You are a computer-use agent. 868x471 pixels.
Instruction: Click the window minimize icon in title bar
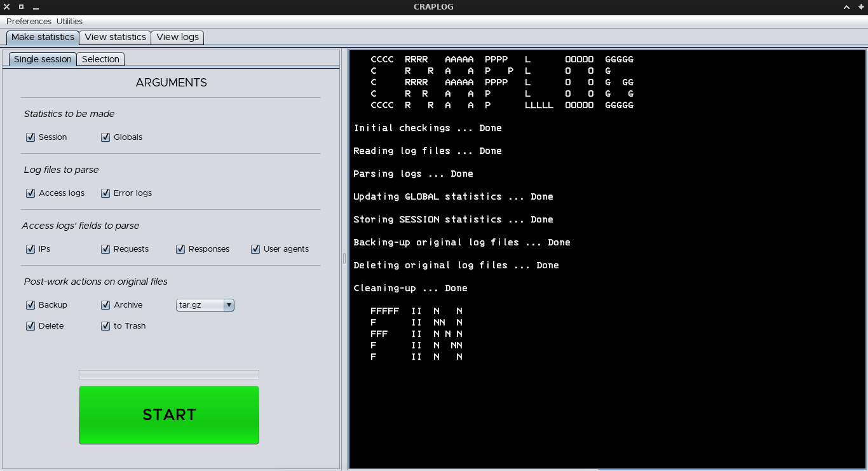coord(36,7)
